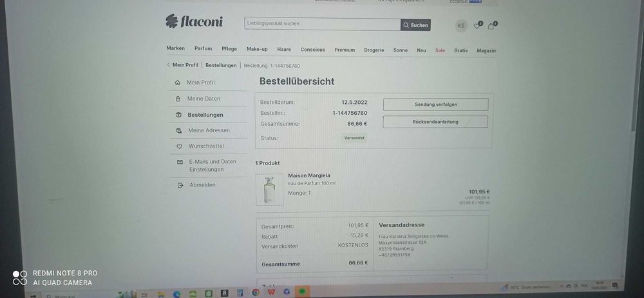
Task: Open the red W app in taskbar
Action: (271, 292)
